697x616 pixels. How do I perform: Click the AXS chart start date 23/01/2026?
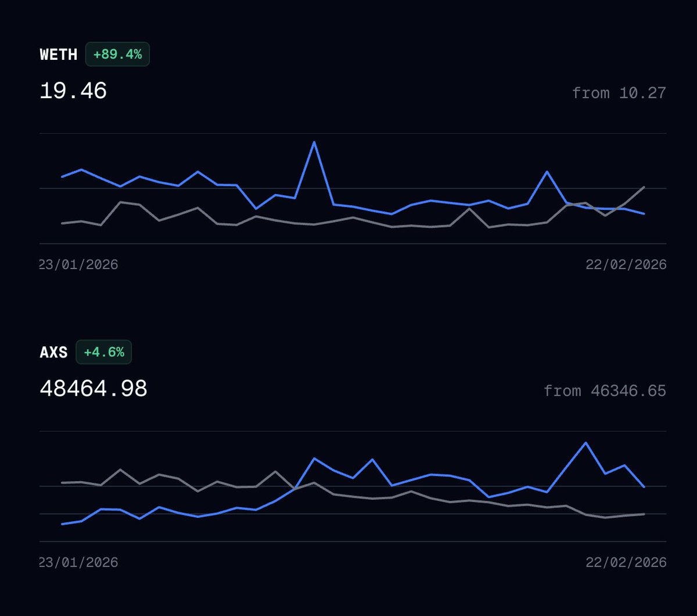click(x=78, y=563)
